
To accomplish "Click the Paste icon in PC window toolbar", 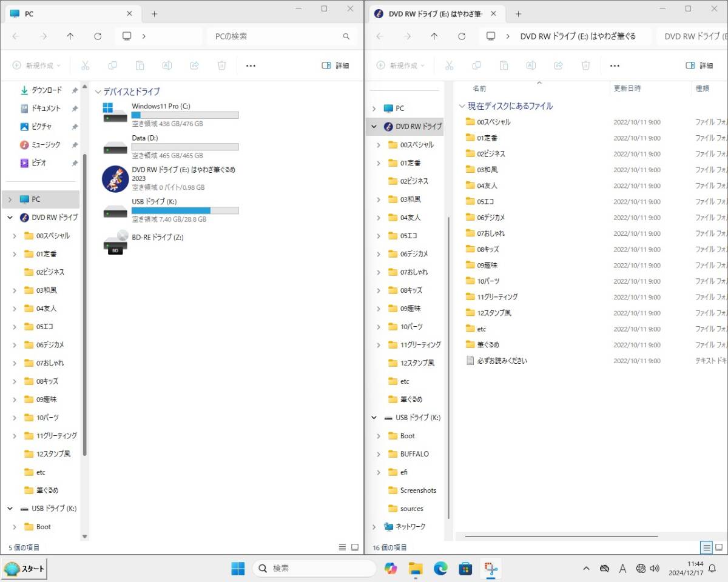I will [140, 65].
